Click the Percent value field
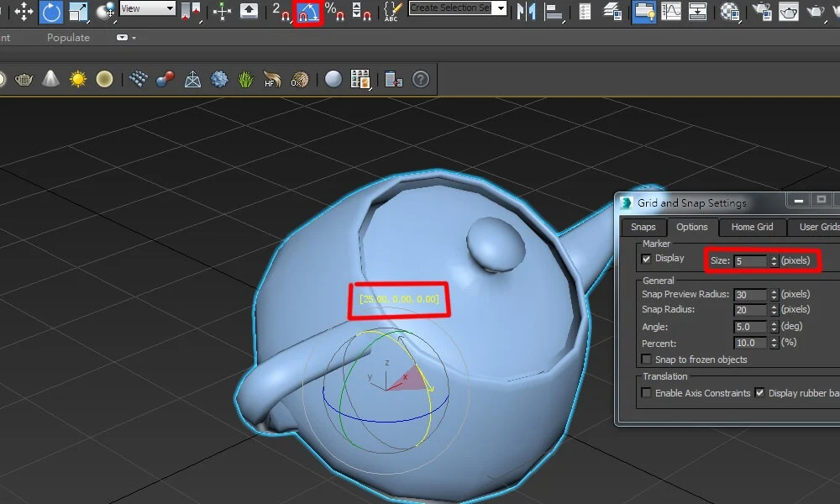The height and width of the screenshot is (504, 840). click(x=751, y=343)
